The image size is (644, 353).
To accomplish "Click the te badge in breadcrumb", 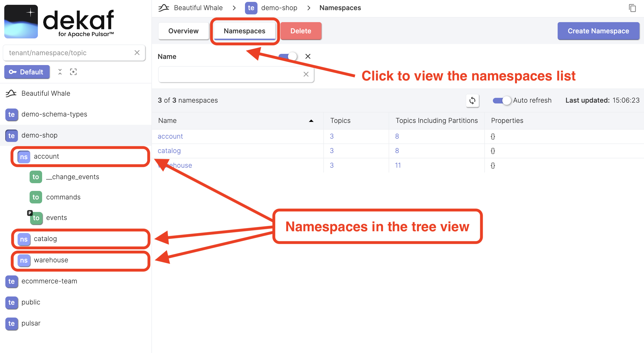I will (x=251, y=8).
